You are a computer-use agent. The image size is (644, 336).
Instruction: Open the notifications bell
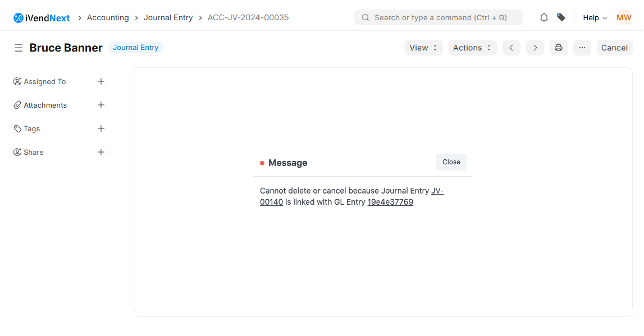pyautogui.click(x=543, y=17)
